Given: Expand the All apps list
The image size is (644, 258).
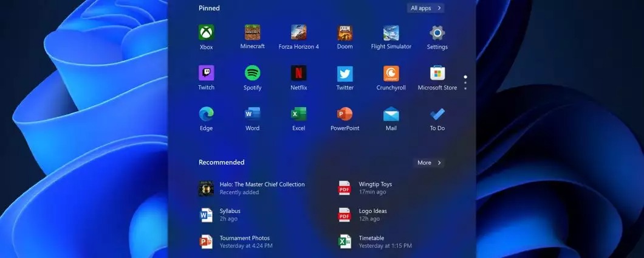Looking at the screenshot, I should click(x=426, y=8).
